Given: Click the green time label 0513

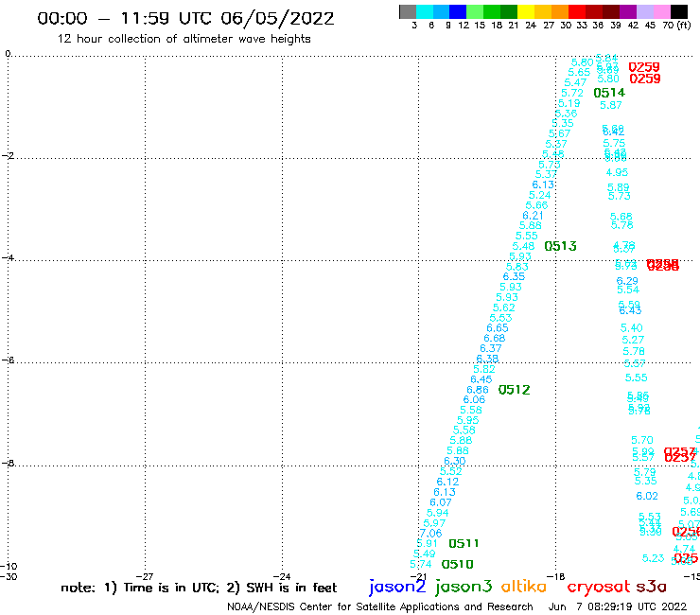Looking at the screenshot, I should pos(560,246).
